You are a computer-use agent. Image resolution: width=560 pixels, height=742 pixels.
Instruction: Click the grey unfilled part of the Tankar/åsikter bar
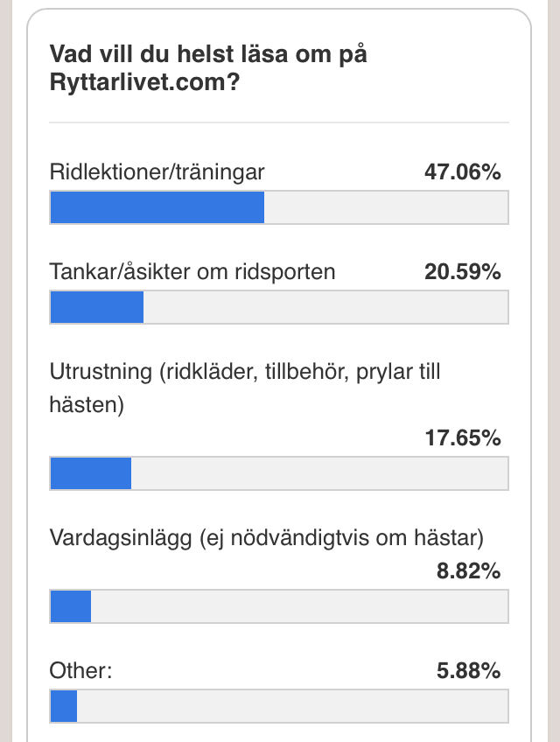[x=325, y=308]
